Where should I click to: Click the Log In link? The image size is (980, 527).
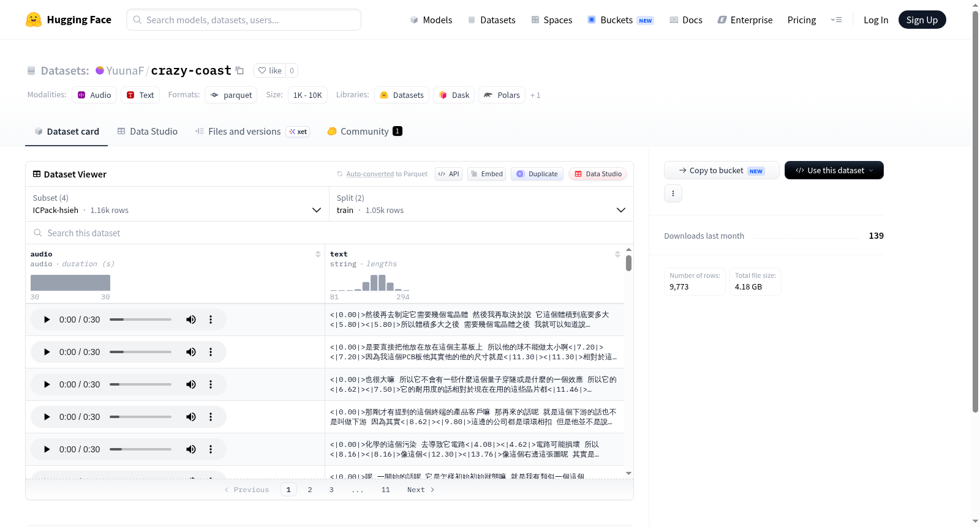click(876, 20)
